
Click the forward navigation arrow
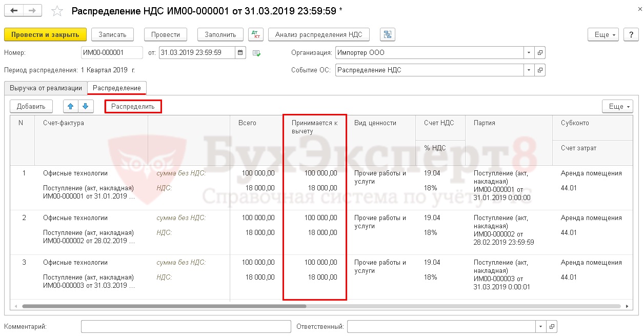[32, 11]
